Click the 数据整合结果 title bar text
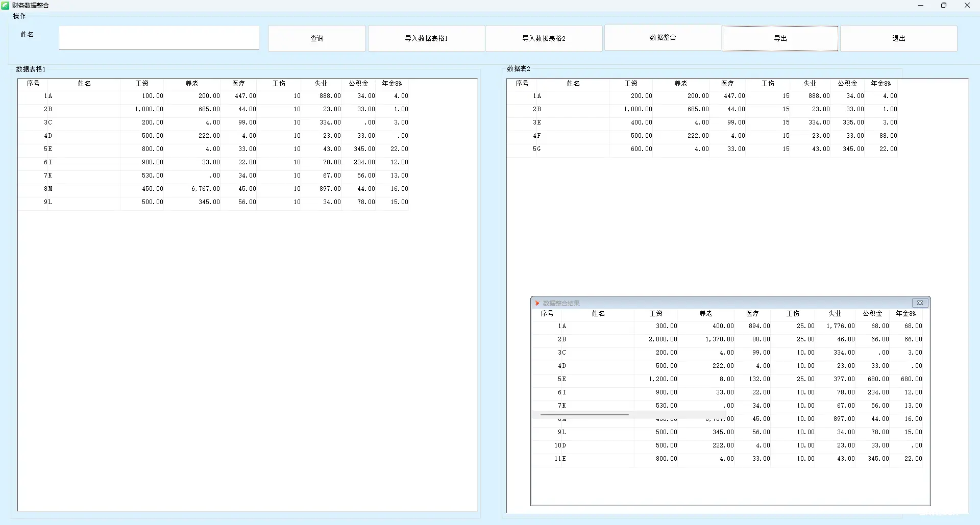Viewport: 980px width, 525px height. (x=561, y=303)
